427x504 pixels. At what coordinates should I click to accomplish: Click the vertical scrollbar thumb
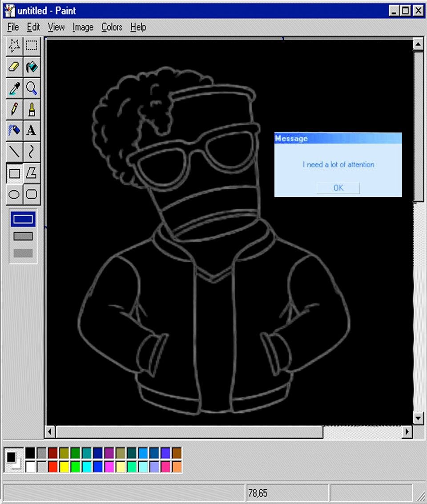pyautogui.click(x=418, y=126)
